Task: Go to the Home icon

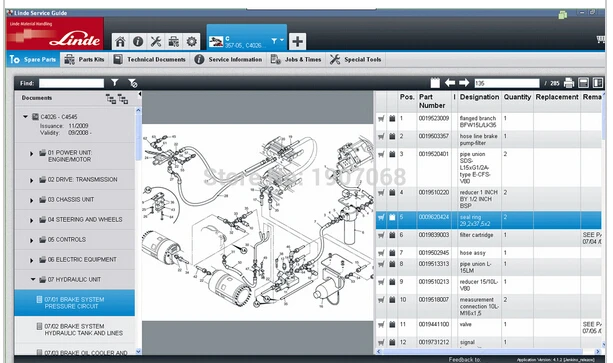Action: click(120, 41)
